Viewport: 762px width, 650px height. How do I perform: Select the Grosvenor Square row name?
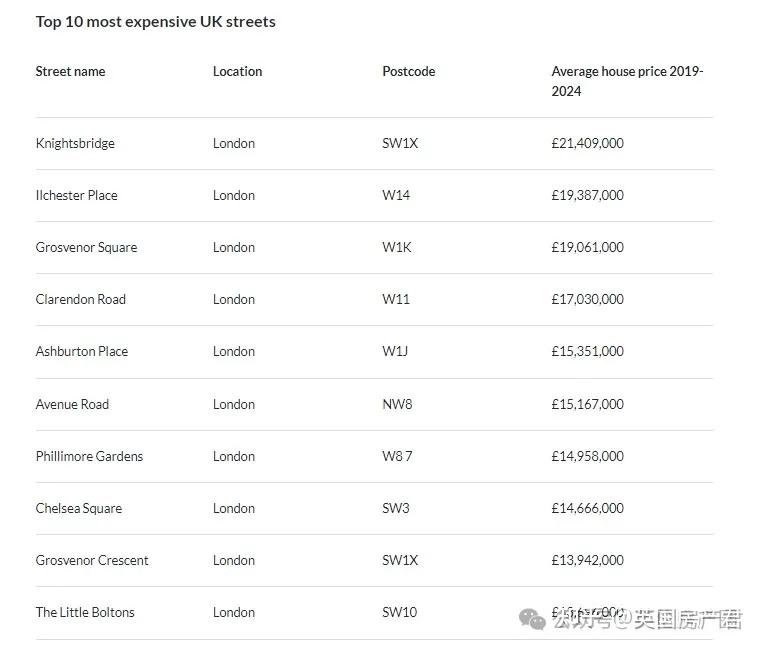click(86, 247)
